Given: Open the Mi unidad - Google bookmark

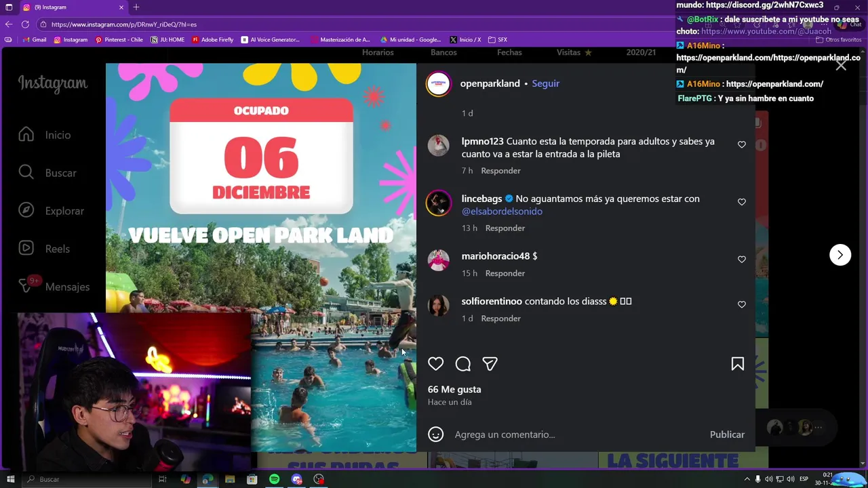Looking at the screenshot, I should (x=410, y=40).
